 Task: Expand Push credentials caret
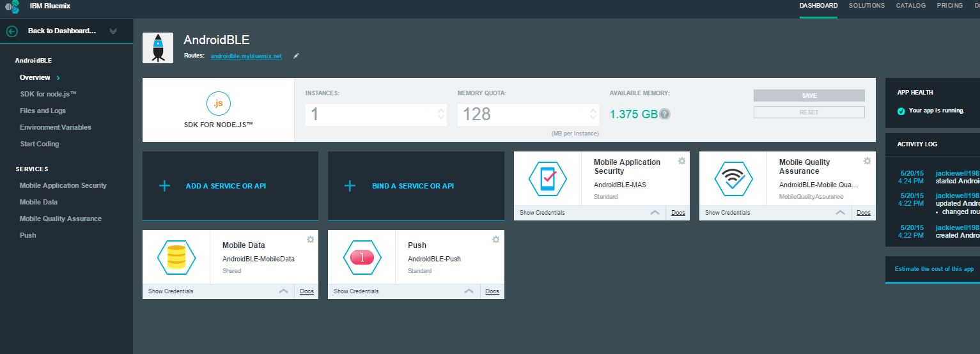point(469,291)
